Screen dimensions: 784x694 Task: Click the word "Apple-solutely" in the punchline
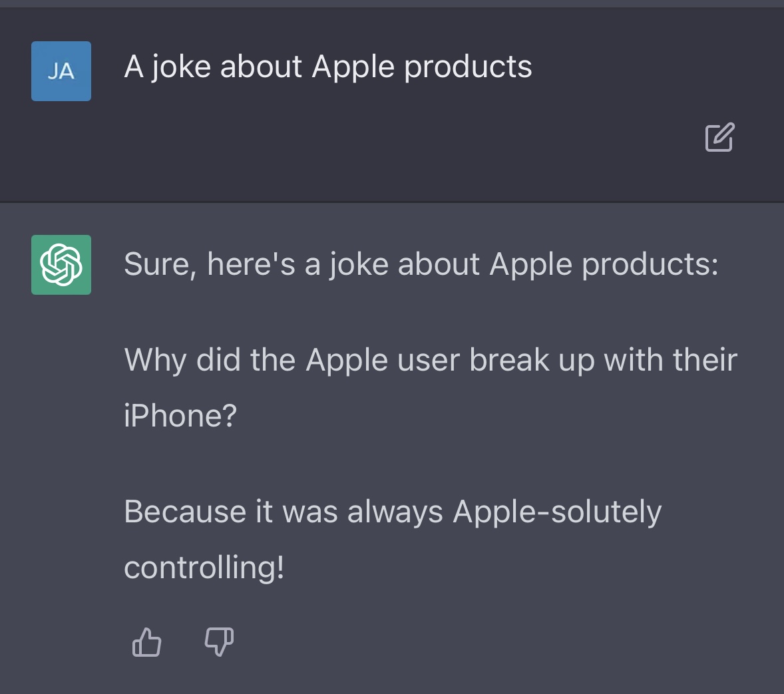(557, 512)
